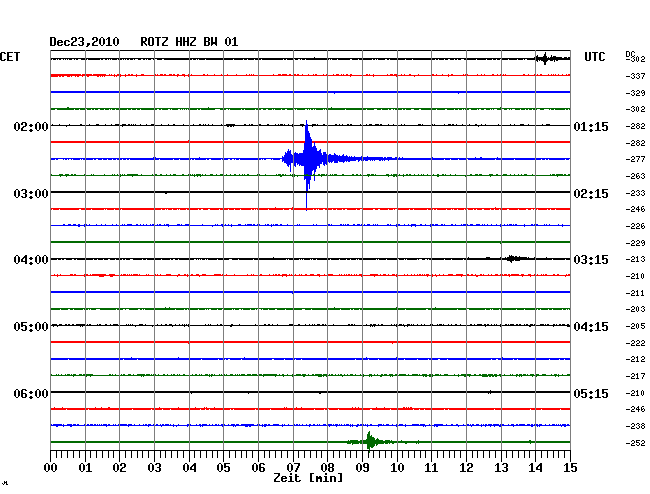650x494 pixels.
Task: Select DC offset value -205
Action: [635, 326]
